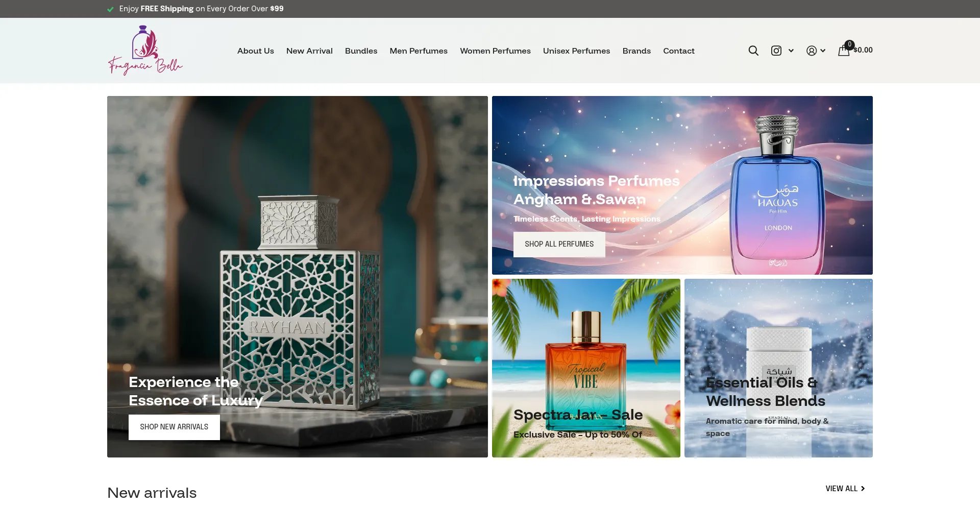Click the Shop All Perfumes button

[x=559, y=244]
